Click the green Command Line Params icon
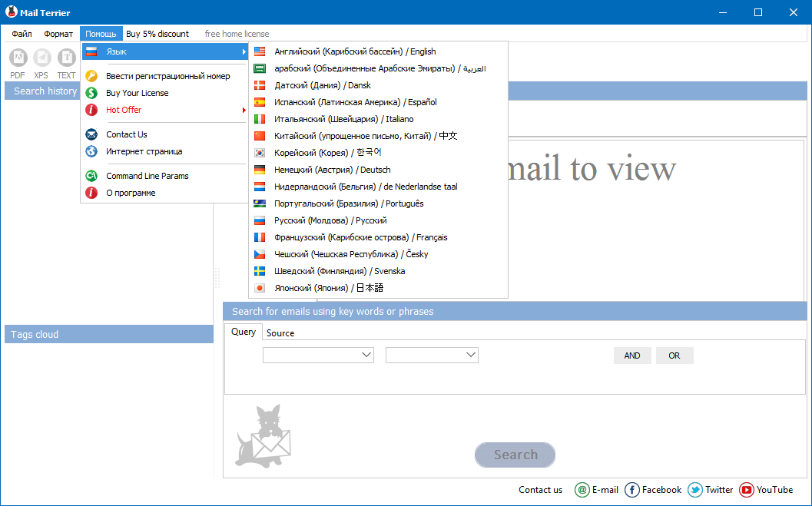The image size is (812, 506). click(x=91, y=176)
